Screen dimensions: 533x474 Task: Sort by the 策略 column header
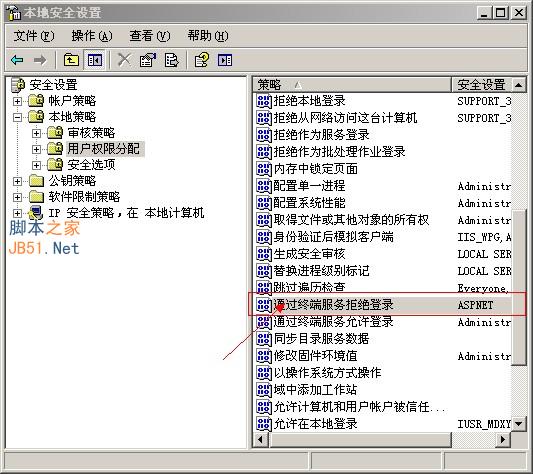[x=352, y=85]
